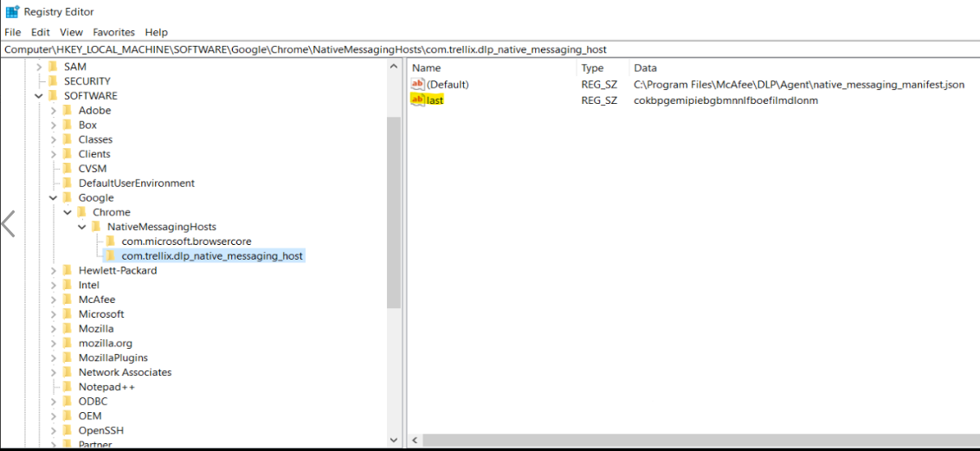
Task: Expand the McAfee key
Action: pos(54,300)
